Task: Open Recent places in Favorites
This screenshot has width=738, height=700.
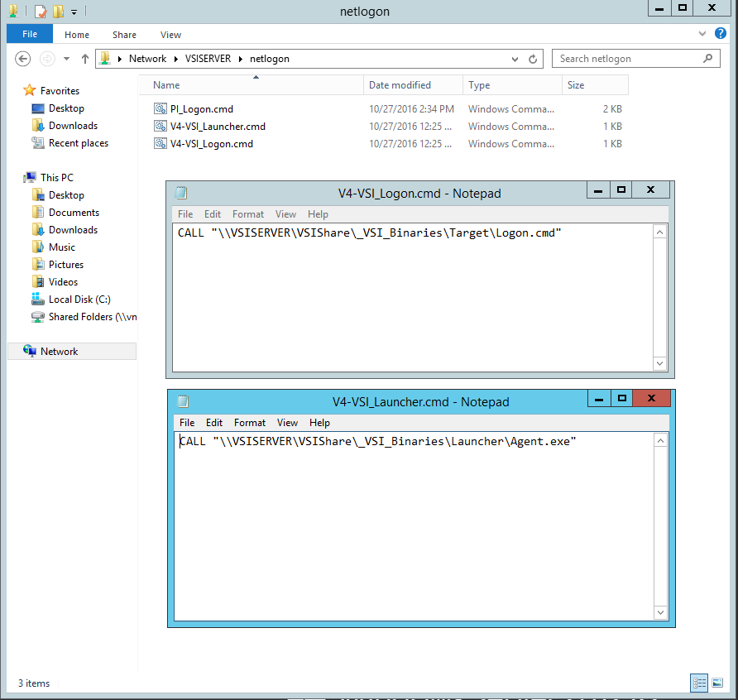Action: pyautogui.click(x=78, y=143)
